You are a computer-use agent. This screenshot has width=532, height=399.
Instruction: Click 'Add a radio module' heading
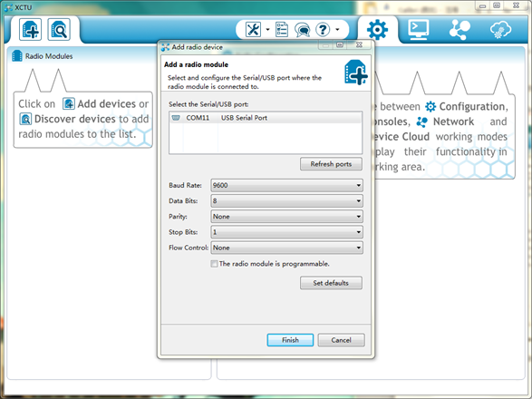click(x=196, y=64)
